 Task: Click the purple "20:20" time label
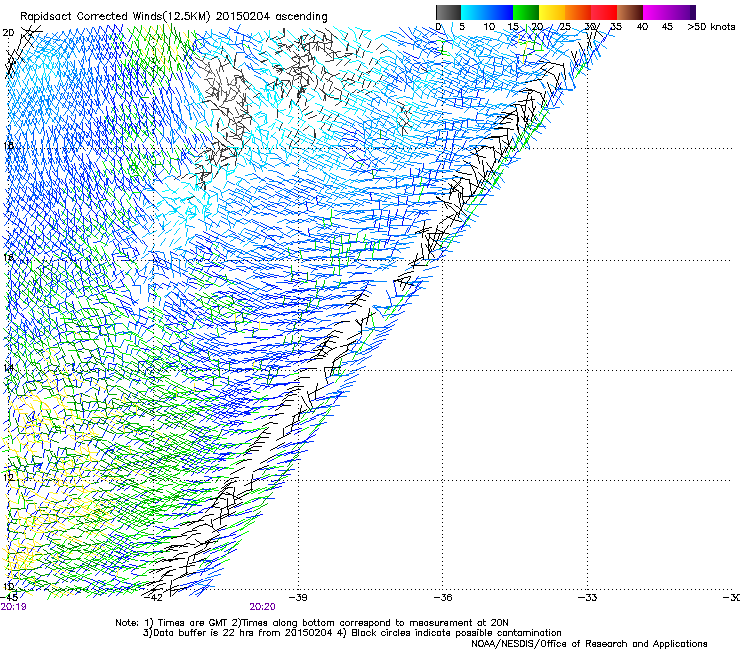(262, 607)
